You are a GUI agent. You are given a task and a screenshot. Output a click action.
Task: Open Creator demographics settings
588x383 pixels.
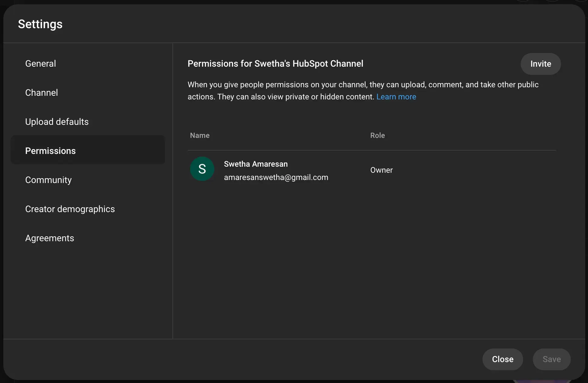70,209
